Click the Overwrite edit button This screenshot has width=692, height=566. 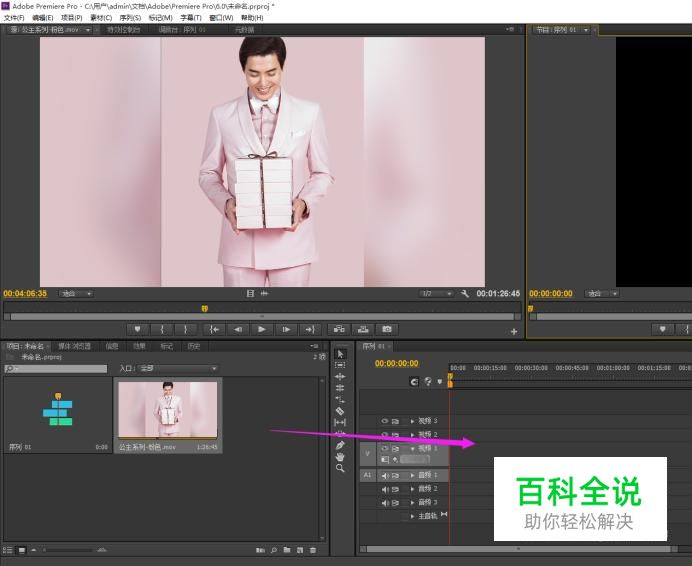(363, 329)
